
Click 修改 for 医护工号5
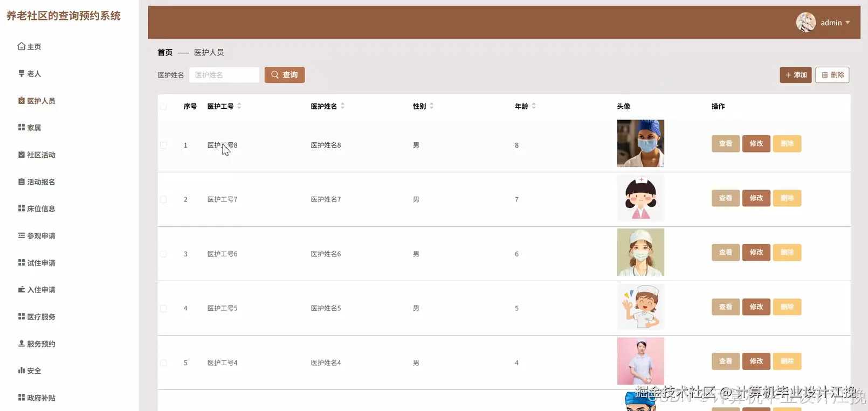pos(756,307)
